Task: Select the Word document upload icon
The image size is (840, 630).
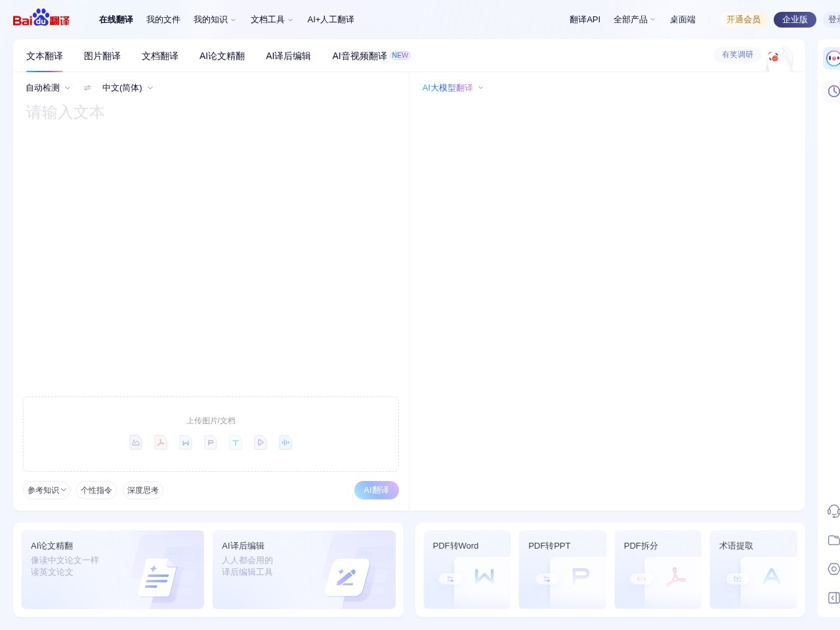Action: 186,442
